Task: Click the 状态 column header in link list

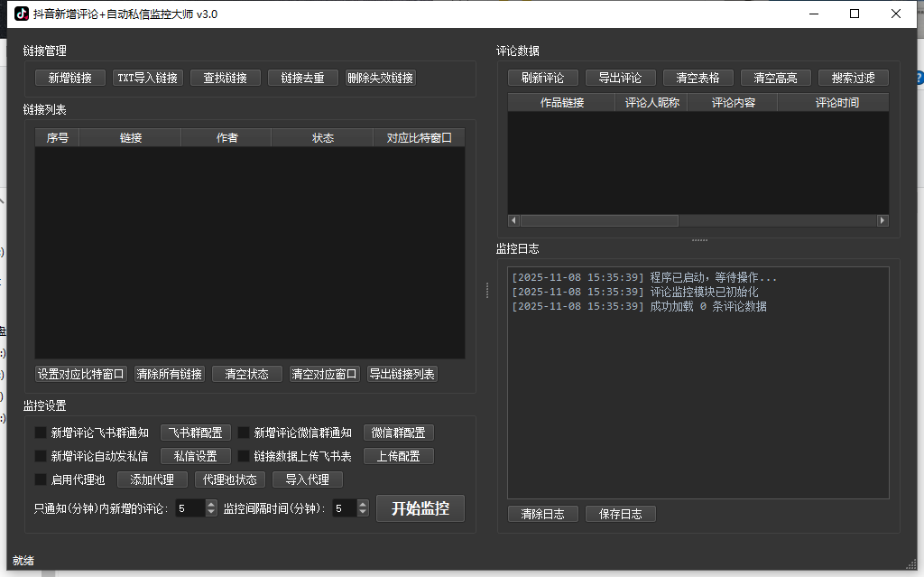Action: point(322,138)
